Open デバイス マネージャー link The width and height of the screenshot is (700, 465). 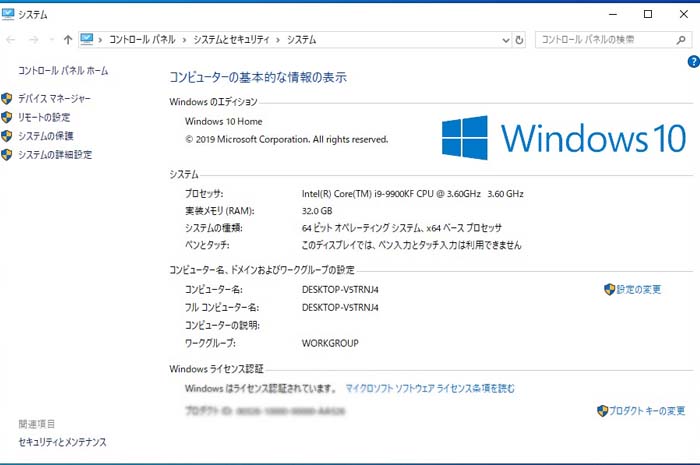[54, 99]
